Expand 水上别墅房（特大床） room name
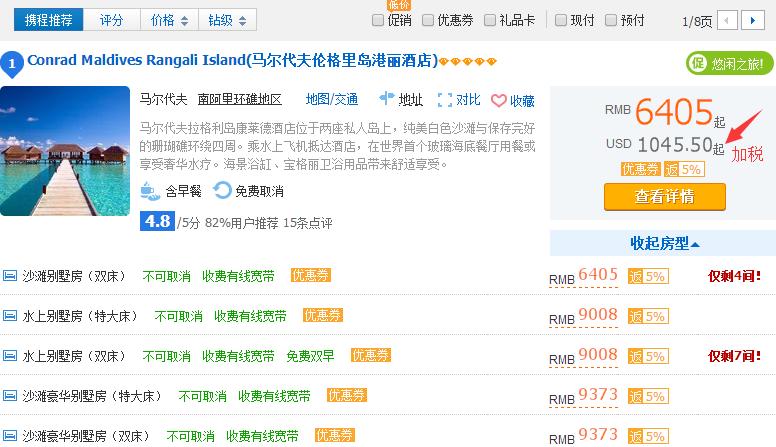This screenshot has width=776, height=447. pyautogui.click(x=80, y=316)
